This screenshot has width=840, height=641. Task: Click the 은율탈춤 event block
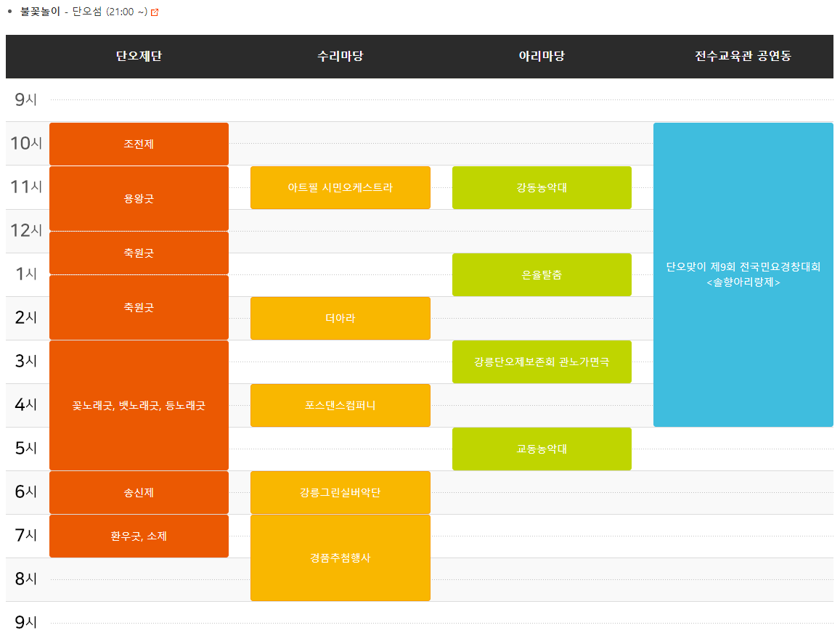point(542,274)
